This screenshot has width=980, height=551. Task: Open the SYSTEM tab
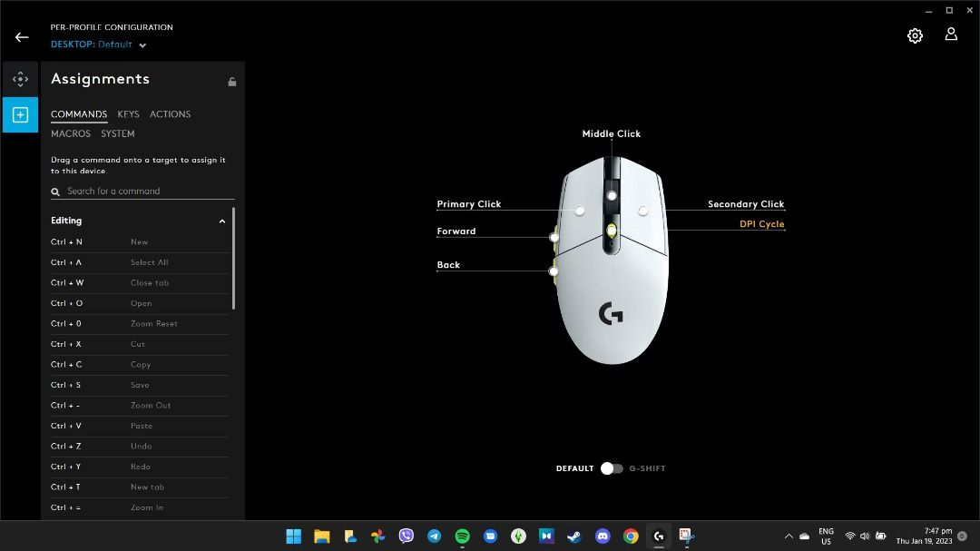(117, 133)
